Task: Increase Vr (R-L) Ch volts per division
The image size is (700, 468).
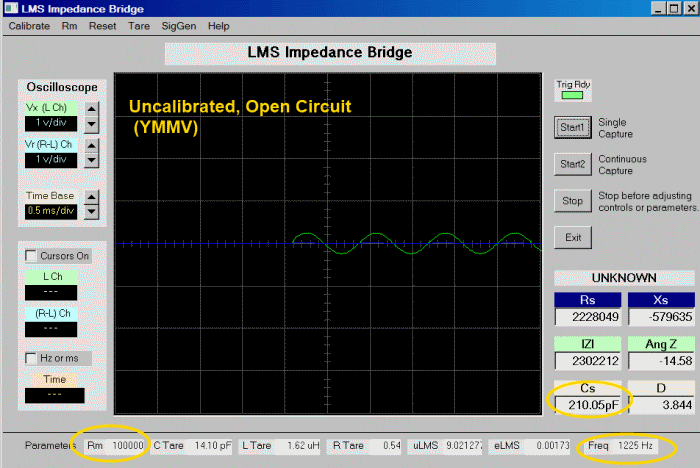Action: [92, 145]
